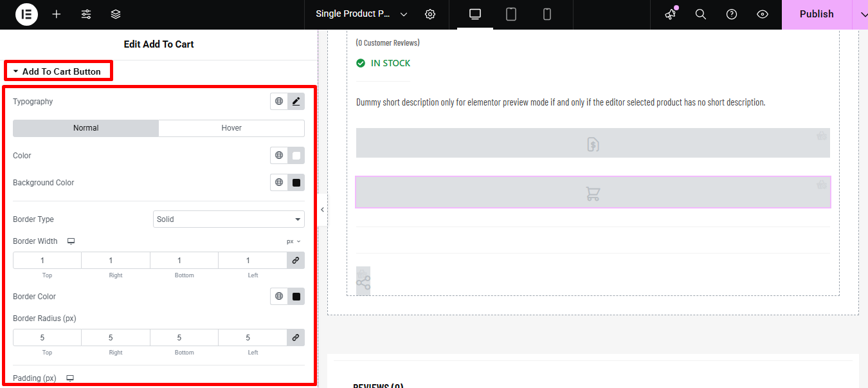
Task: Toggle preview changes eye icon
Action: (763, 14)
